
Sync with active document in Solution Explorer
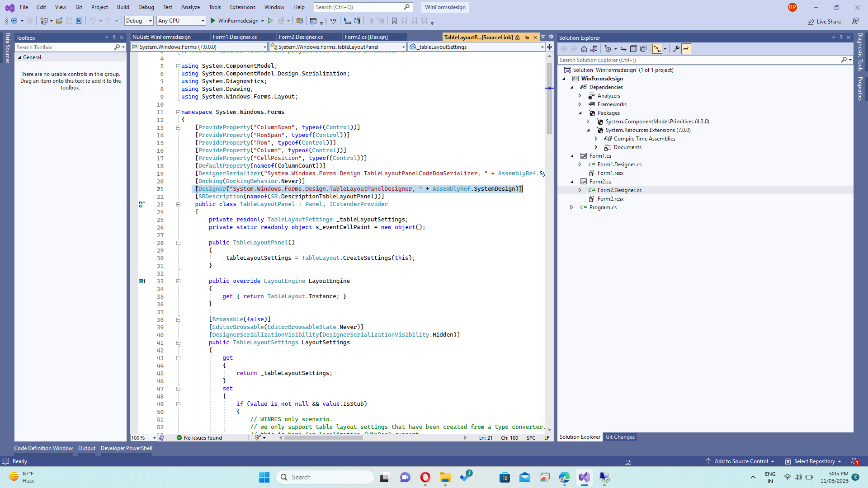(x=623, y=49)
